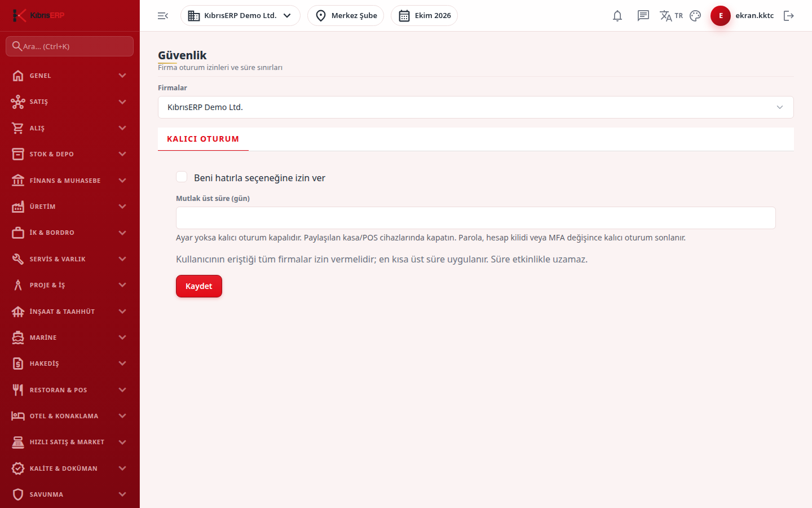Viewport: 812px width, 508px height.
Task: Expand the Finans & Muhasebe menu
Action: 69,181
